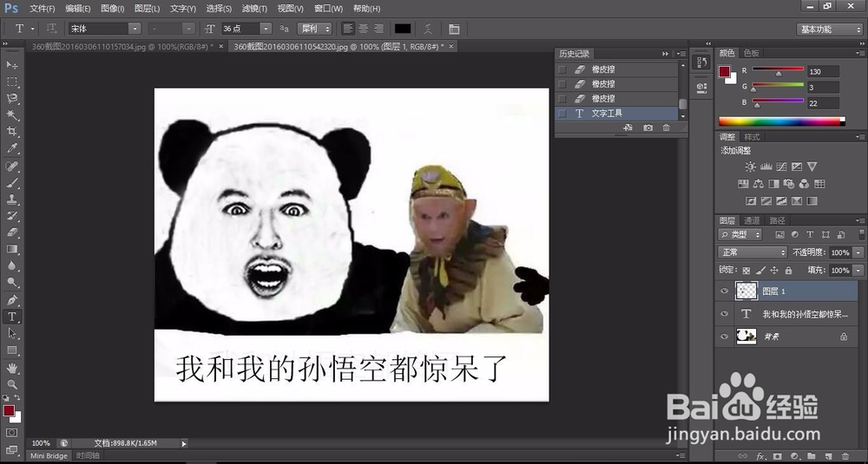Click the brightness/contrast adjustment icon
The height and width of the screenshot is (464, 868).
[x=750, y=167]
